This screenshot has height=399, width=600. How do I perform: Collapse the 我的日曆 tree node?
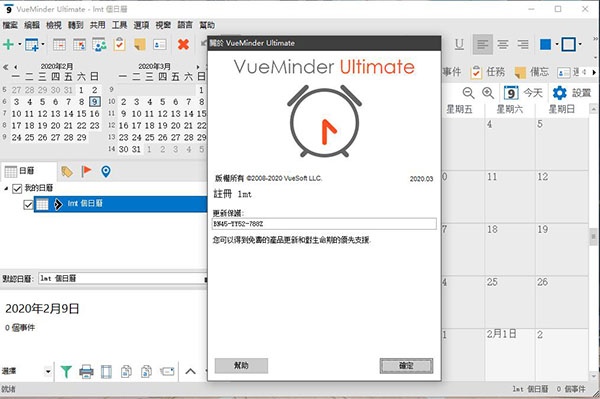click(x=6, y=188)
